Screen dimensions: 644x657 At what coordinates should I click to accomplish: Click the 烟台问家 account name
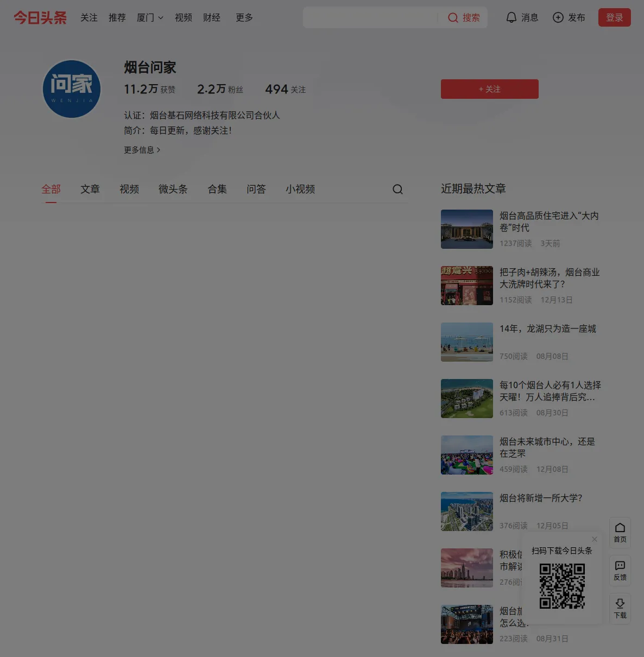(150, 67)
